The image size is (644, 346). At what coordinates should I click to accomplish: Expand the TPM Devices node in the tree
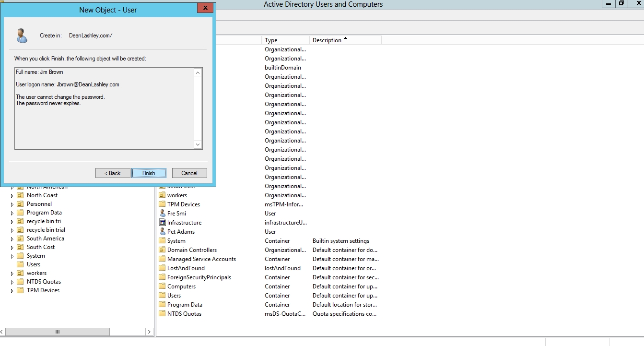12,291
